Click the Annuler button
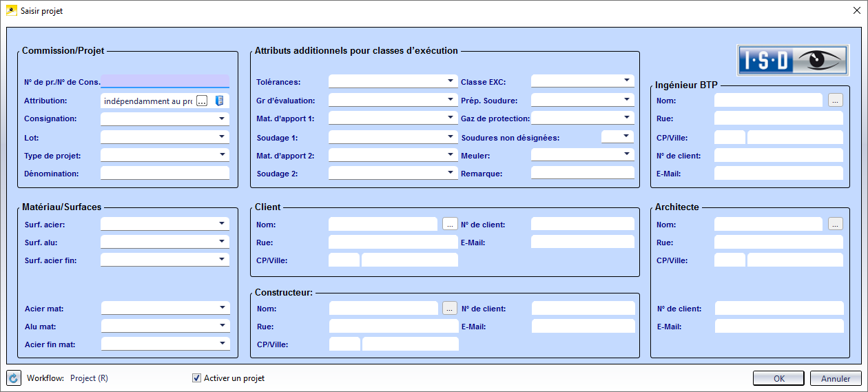 click(836, 378)
